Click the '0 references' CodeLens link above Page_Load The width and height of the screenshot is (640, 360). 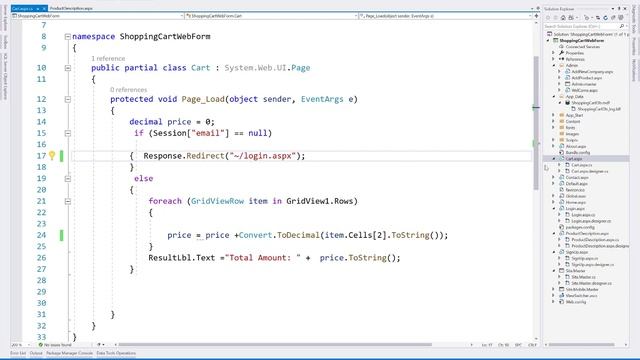coord(129,90)
